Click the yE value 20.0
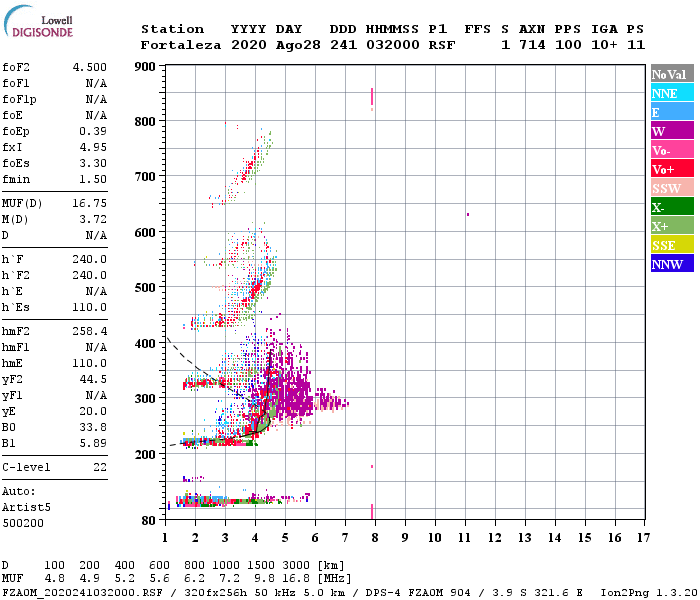 93,412
